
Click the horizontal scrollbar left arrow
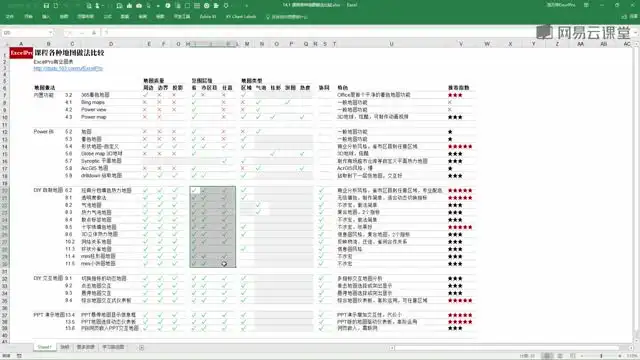pyautogui.click(x=392, y=348)
